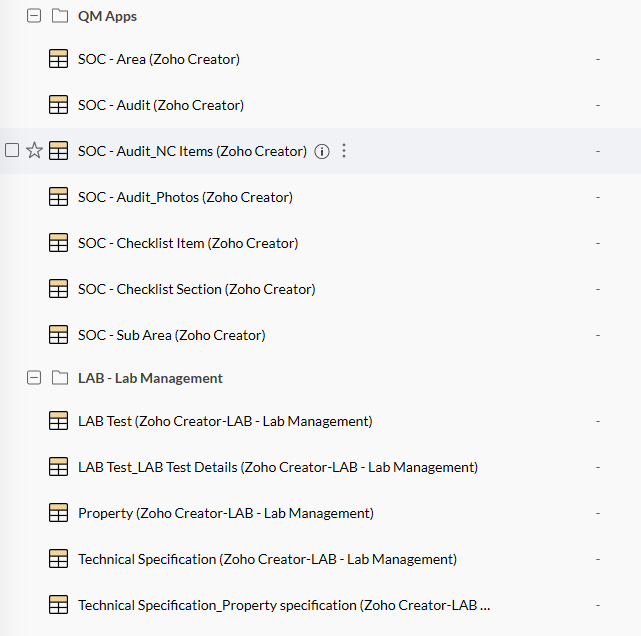Click table icon of LAB Test
The width and height of the screenshot is (641, 636).
coord(58,421)
